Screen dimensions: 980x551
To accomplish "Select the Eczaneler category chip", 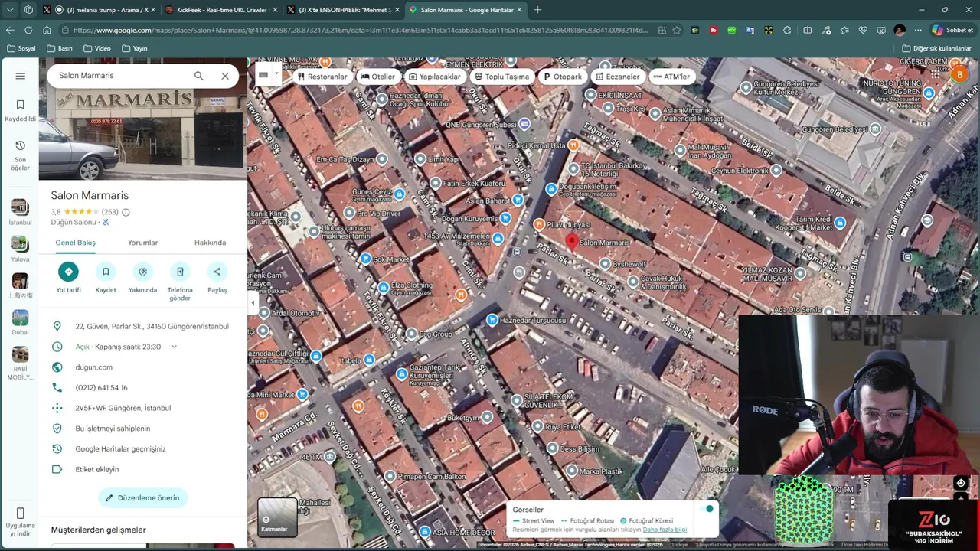I will click(617, 77).
